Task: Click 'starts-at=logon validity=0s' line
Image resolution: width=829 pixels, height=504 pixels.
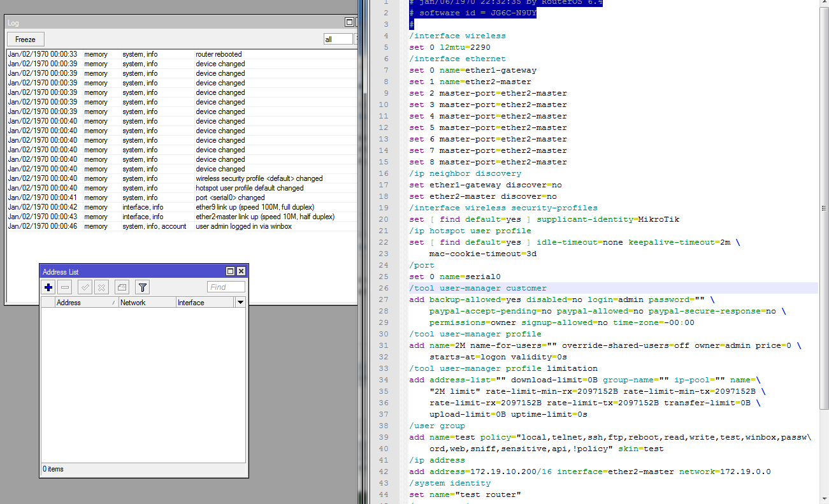Action: (498, 357)
